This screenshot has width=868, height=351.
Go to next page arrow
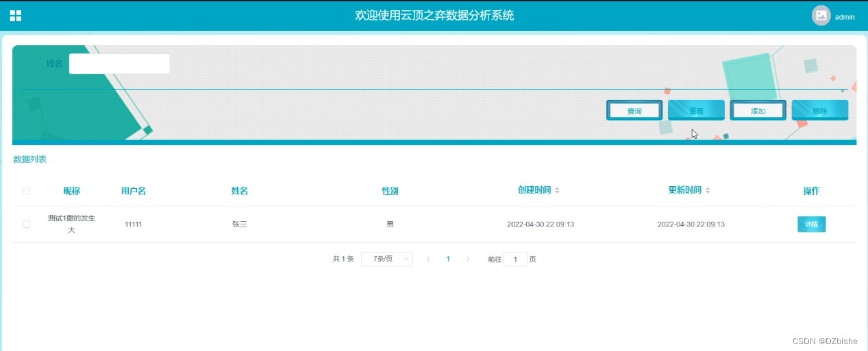coord(468,259)
